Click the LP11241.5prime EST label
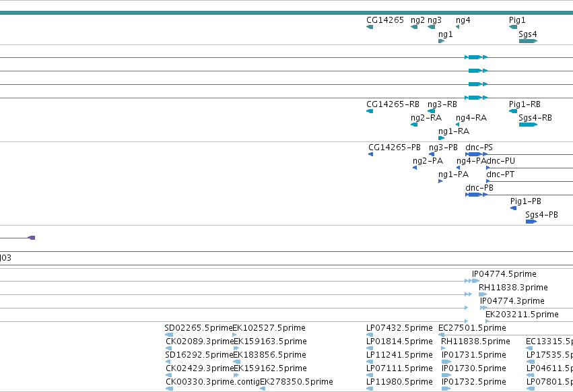The width and height of the screenshot is (573, 392). tap(399, 356)
